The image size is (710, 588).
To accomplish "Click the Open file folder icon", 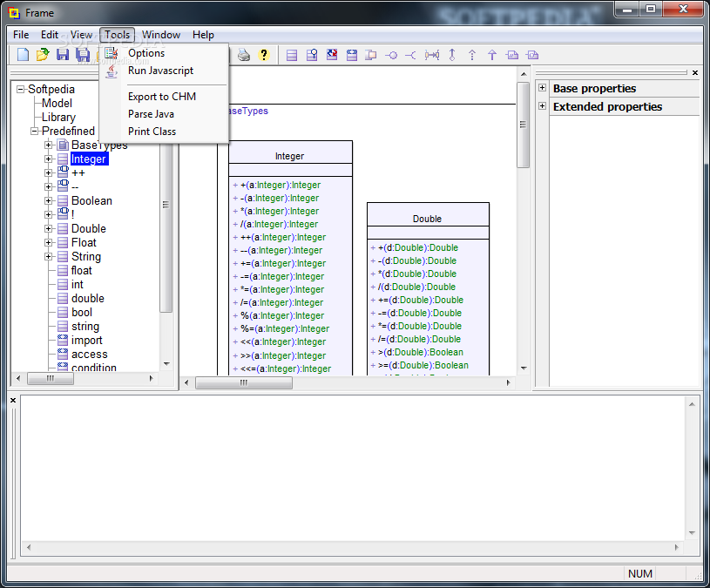I will coord(43,55).
